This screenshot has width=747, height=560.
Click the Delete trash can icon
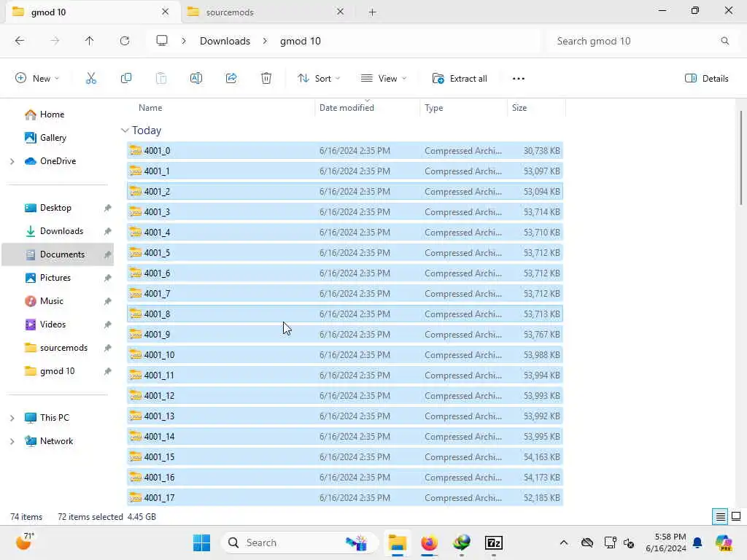(x=266, y=79)
